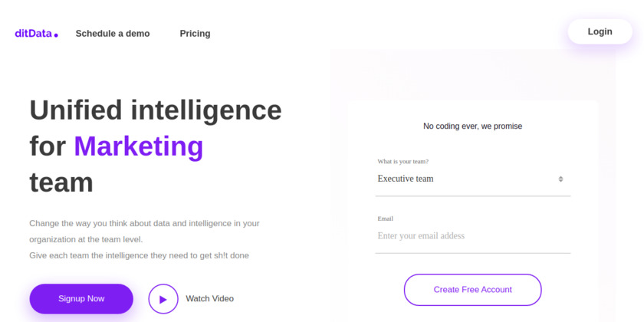Image resolution: width=644 pixels, height=322 pixels.
Task: Click the Email field label
Action: click(x=385, y=219)
